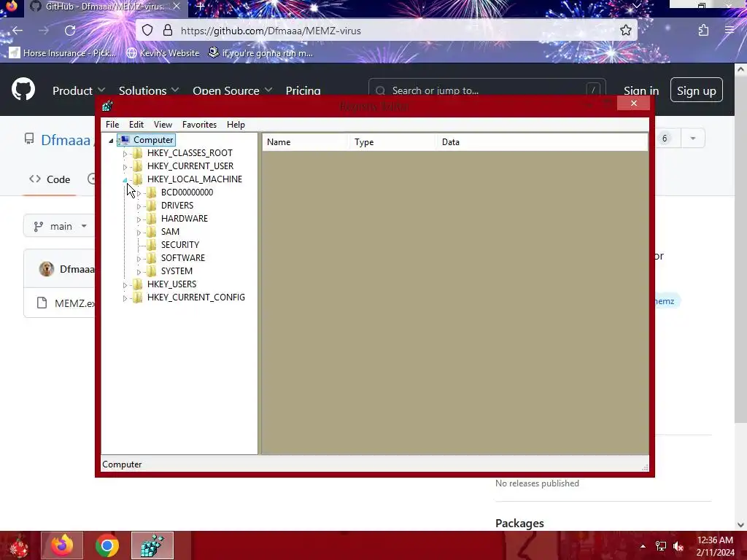The height and width of the screenshot is (560, 747).
Task: Collapse the Computer root node arrow
Action: click(x=111, y=141)
